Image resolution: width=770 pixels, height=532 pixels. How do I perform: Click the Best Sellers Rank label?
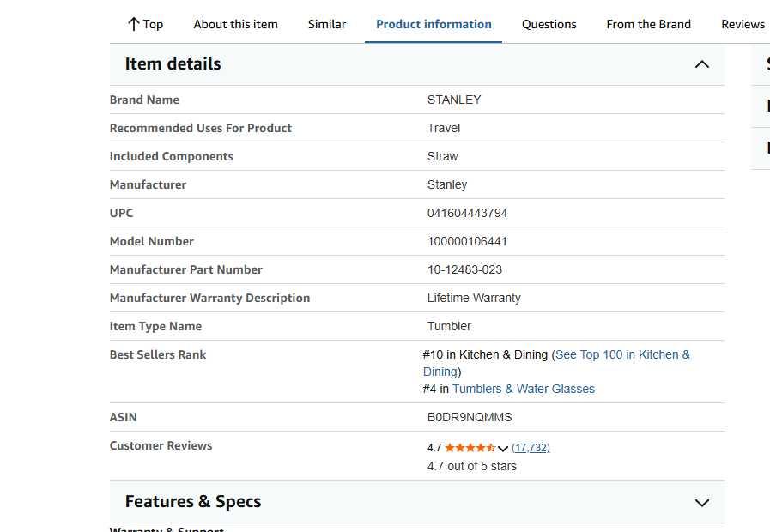158,354
